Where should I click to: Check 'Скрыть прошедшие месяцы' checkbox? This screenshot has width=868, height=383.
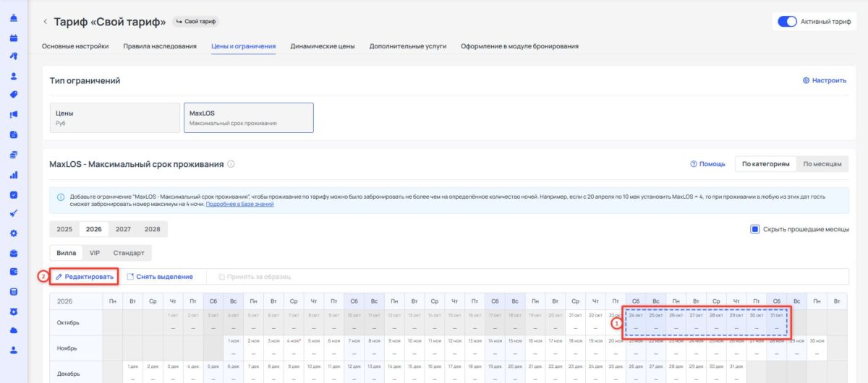[754, 229]
